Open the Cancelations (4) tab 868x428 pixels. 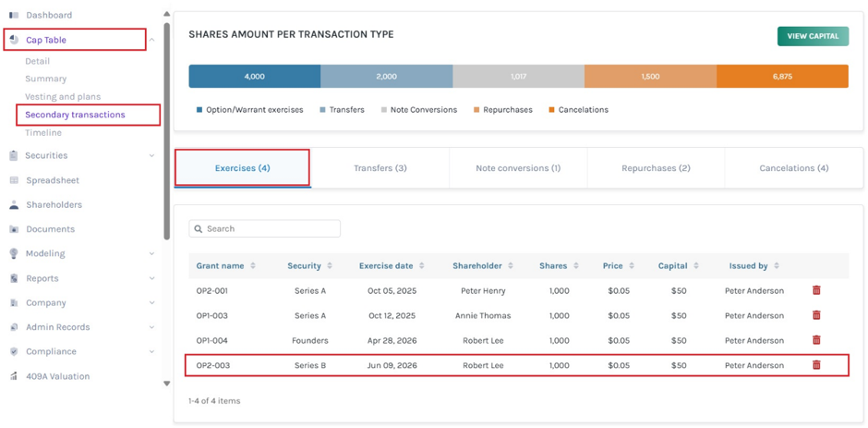click(x=794, y=168)
